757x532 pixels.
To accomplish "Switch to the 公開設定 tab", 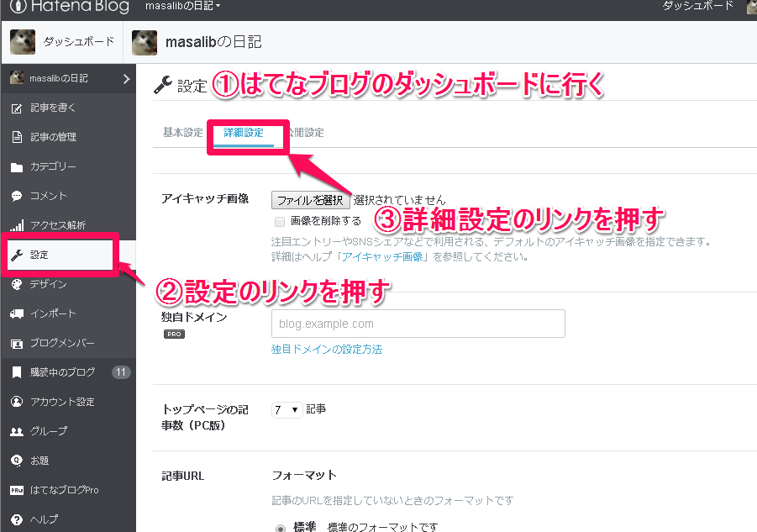I will tap(305, 132).
